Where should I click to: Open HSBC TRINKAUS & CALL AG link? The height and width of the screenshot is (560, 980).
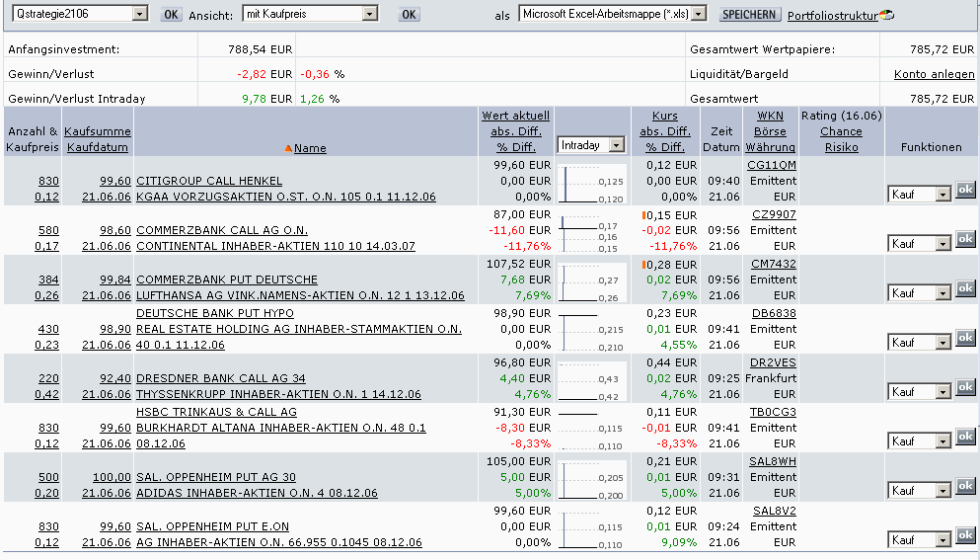click(216, 412)
